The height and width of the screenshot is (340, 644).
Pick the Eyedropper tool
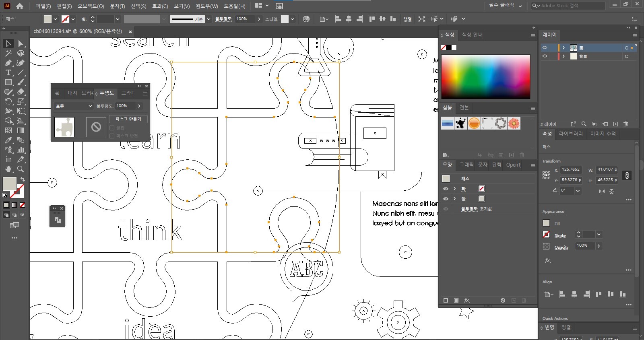[x=8, y=140]
